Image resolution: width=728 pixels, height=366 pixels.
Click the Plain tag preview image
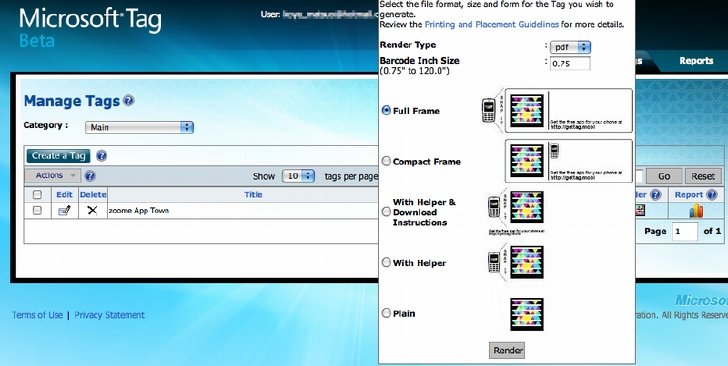526,314
